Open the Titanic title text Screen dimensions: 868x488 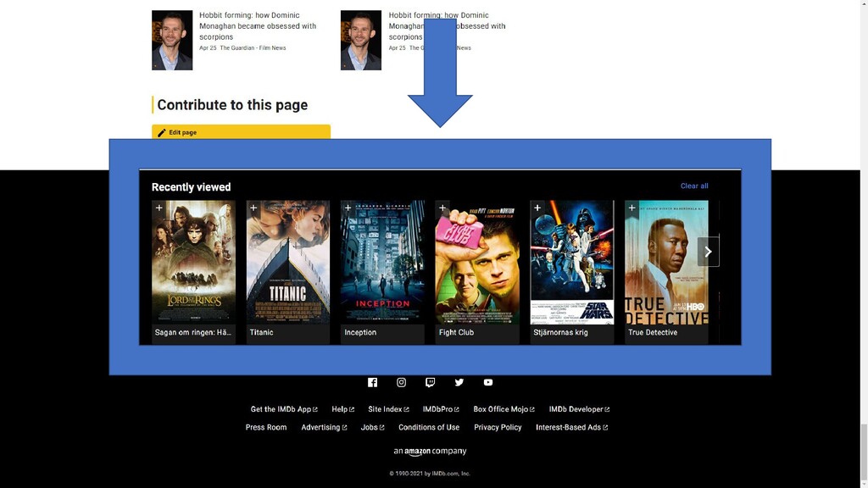click(261, 332)
